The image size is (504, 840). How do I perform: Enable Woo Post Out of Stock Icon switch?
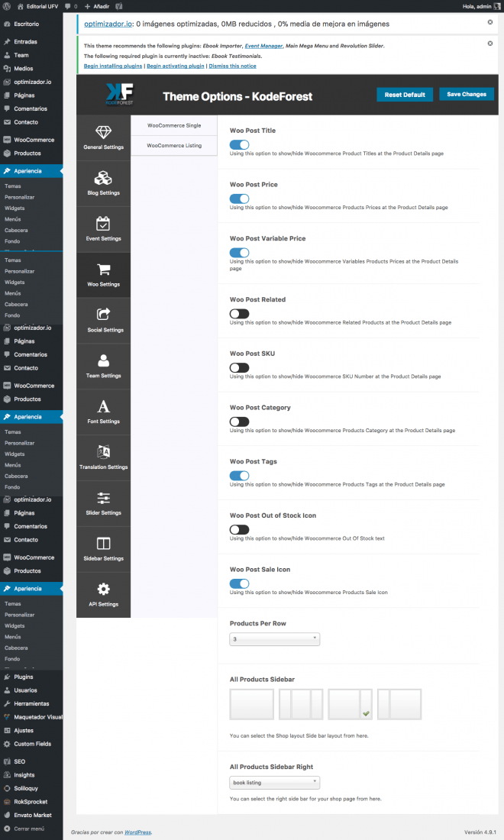[x=240, y=530]
